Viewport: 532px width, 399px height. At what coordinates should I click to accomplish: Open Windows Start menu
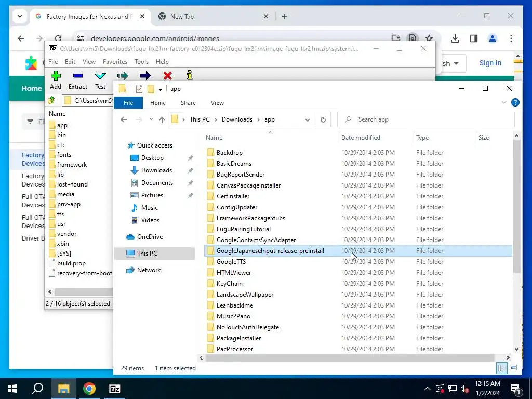(12, 389)
